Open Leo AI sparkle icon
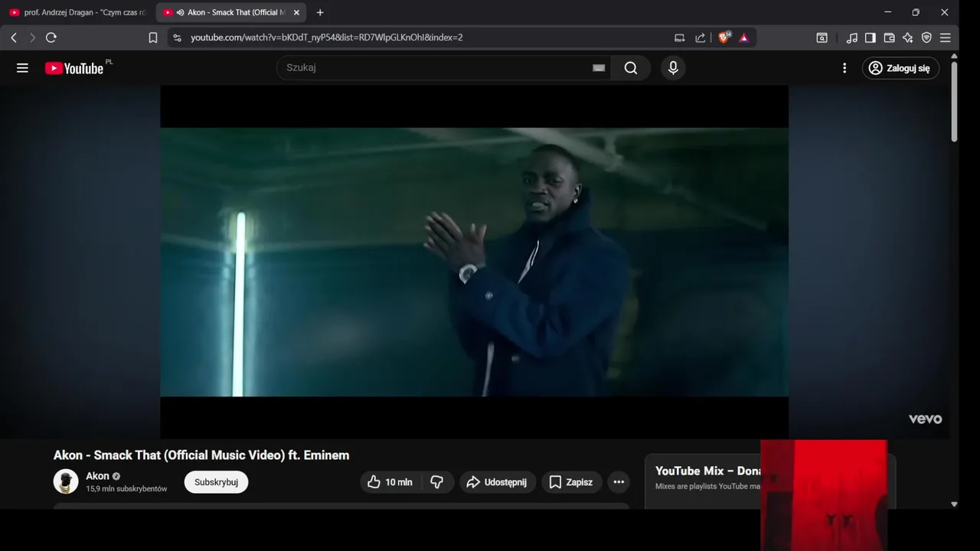The width and height of the screenshot is (980, 551). point(908,37)
